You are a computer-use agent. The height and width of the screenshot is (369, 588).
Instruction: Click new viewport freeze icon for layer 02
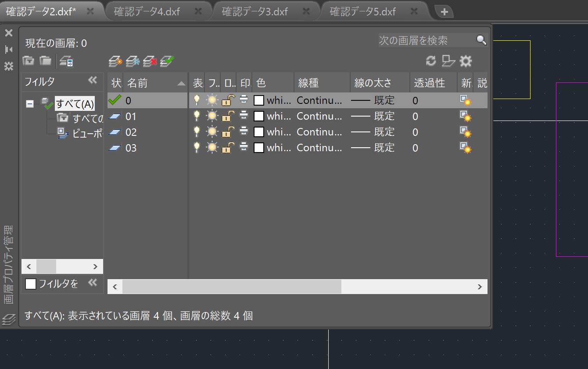coord(465,132)
